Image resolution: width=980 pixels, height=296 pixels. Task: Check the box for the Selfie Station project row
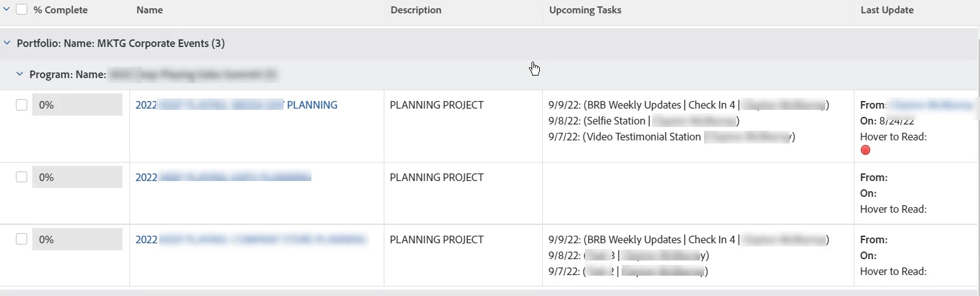[x=22, y=105]
